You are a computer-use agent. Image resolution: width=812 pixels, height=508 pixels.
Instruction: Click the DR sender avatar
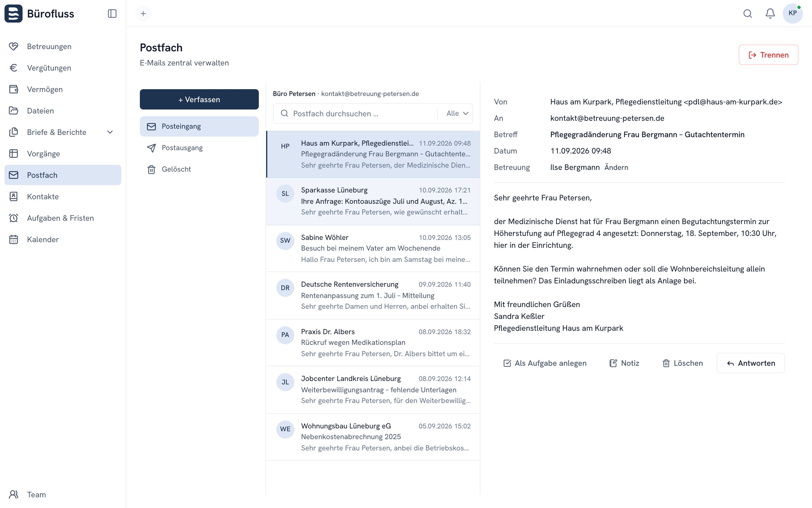click(285, 288)
